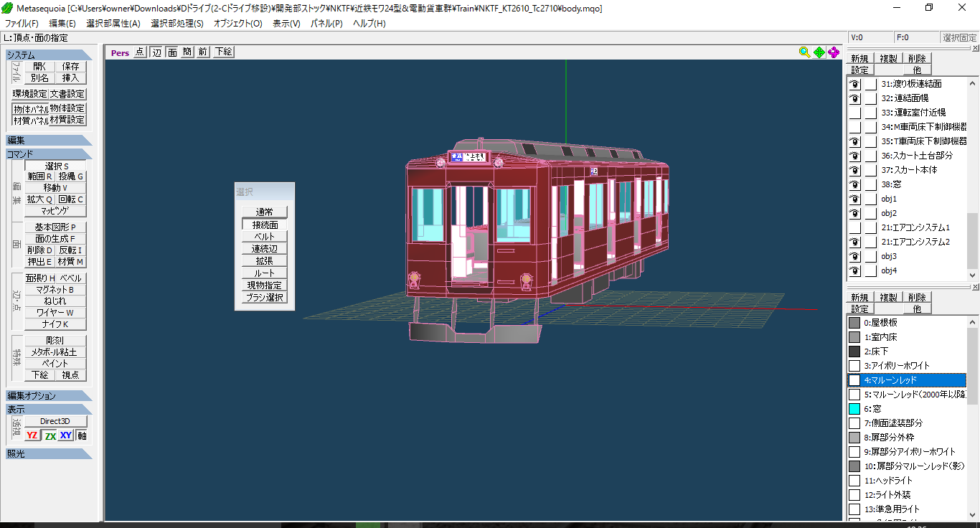Open the 選択部属性(A) menu
This screenshot has height=528, width=980.
[113, 23]
